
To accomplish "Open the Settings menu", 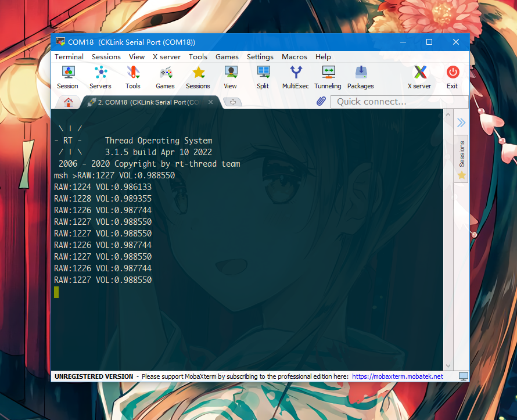I will 260,57.
